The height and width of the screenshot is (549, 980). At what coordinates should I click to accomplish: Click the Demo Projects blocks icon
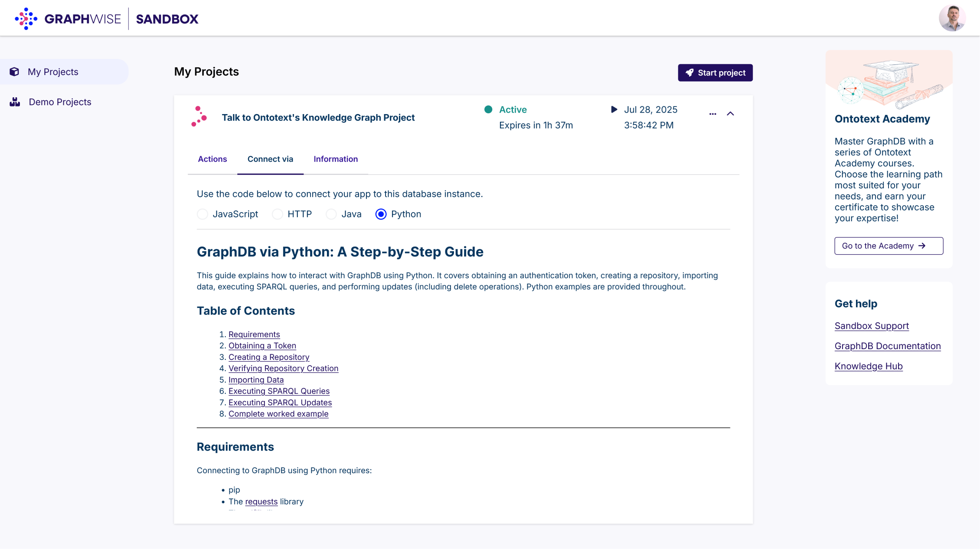[15, 102]
